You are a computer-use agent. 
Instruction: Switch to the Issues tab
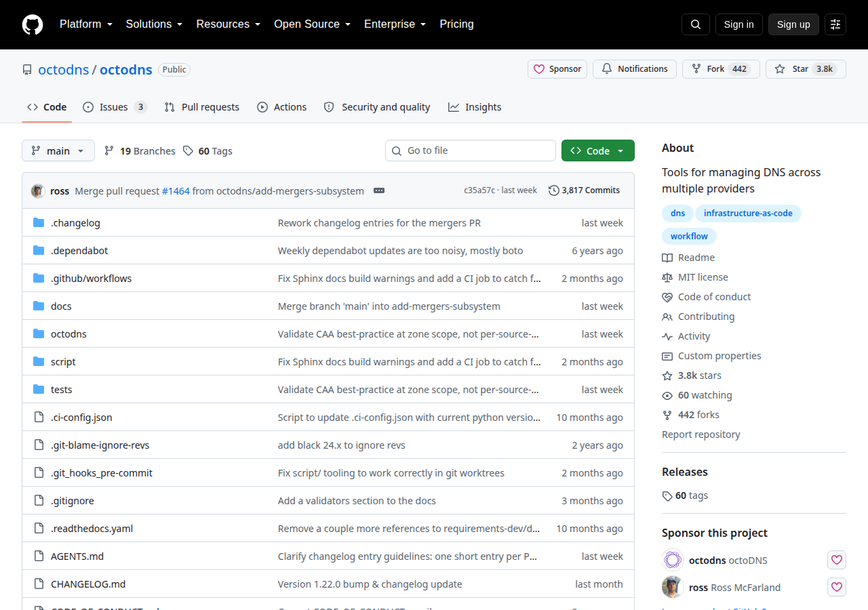pos(115,107)
